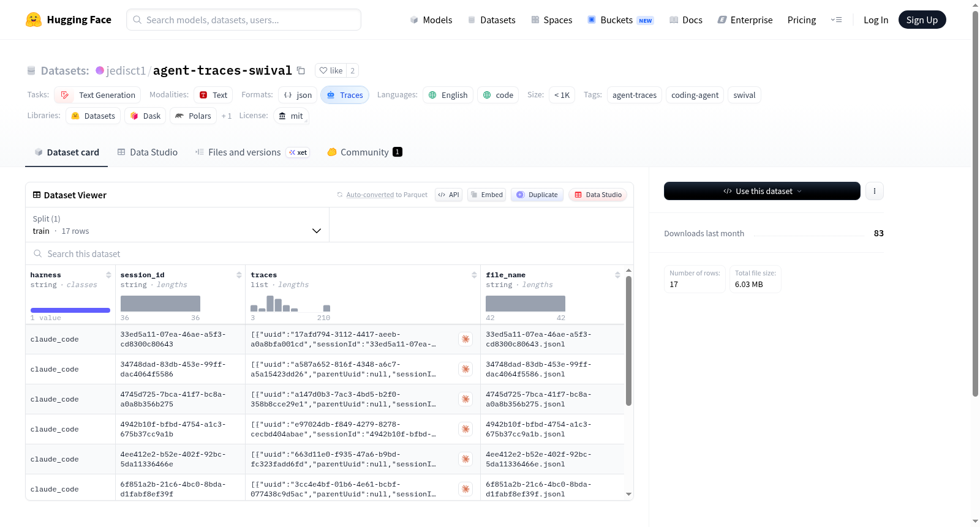980x527 pixels.
Task: Select the Text Generation task tag
Action: pyautogui.click(x=97, y=95)
